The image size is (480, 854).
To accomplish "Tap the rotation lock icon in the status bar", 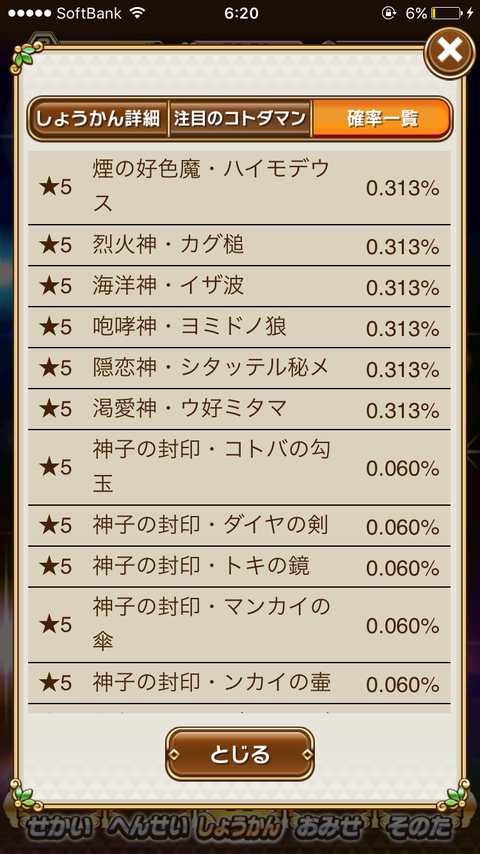I will (388, 13).
